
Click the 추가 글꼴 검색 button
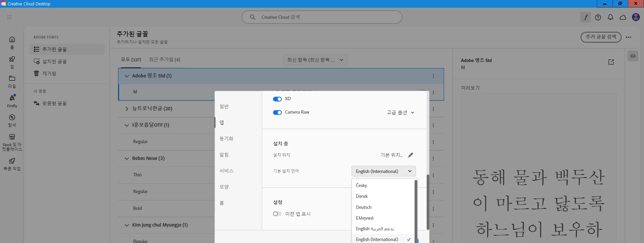(601, 37)
